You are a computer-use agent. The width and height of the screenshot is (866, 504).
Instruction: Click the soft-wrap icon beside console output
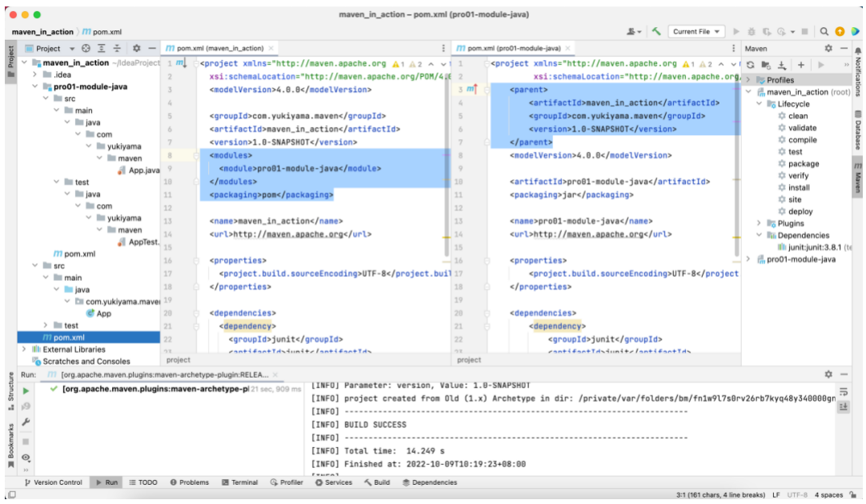(844, 392)
